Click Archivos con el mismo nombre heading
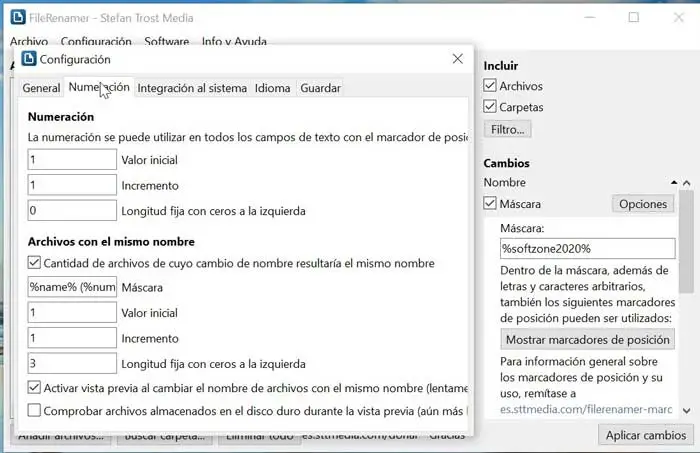This screenshot has height=453, width=700. point(111,242)
